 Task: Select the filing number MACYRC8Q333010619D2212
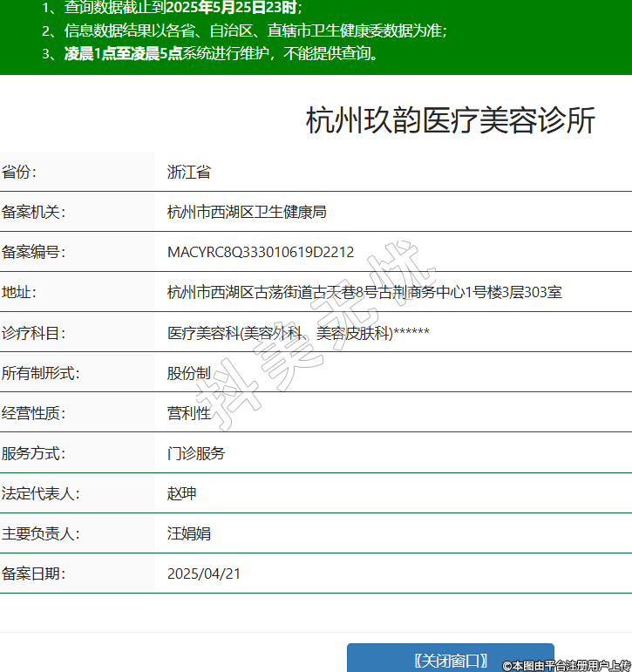click(x=261, y=252)
